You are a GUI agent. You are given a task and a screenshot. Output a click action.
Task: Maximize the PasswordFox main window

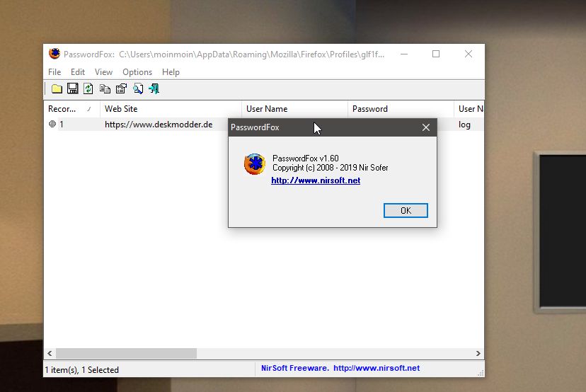click(436, 54)
